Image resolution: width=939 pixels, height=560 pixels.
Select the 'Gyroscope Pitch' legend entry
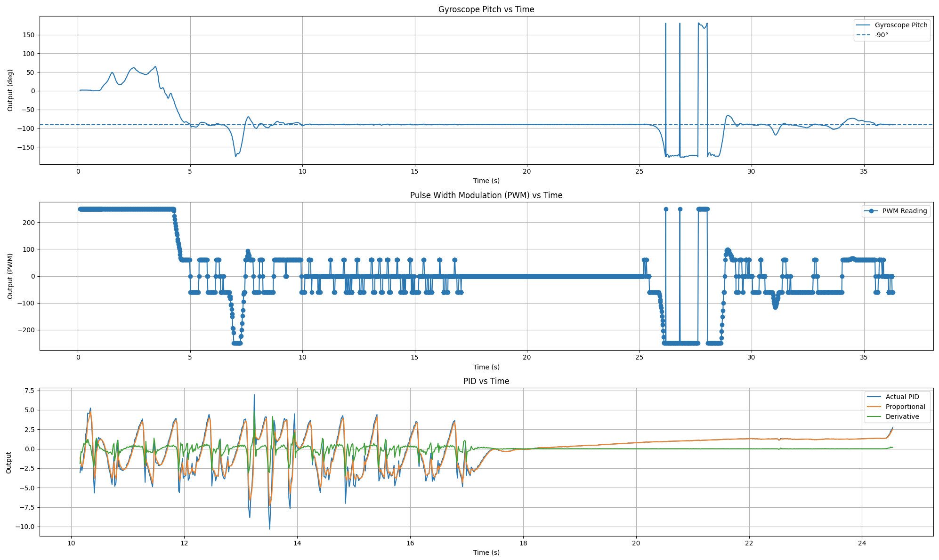coord(892,25)
